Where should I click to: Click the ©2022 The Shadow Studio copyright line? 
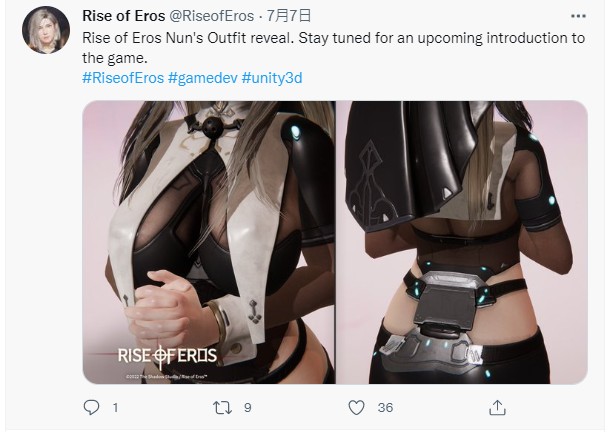coord(167,377)
